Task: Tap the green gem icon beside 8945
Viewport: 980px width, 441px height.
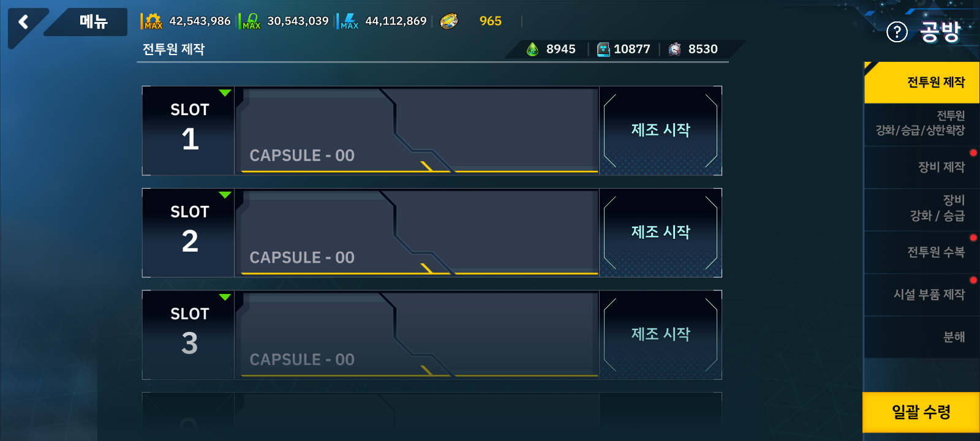Action: (533, 49)
